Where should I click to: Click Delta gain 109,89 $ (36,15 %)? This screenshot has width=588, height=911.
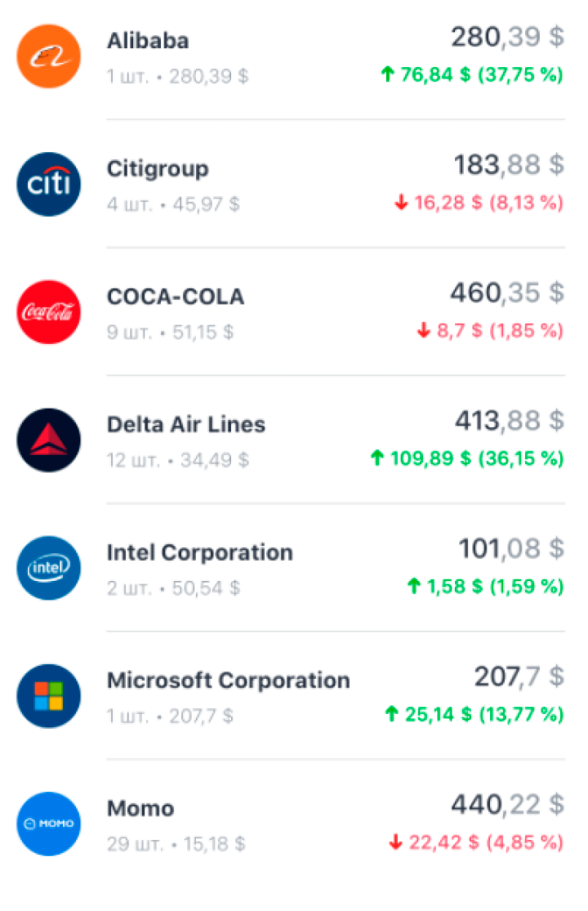[x=466, y=458]
